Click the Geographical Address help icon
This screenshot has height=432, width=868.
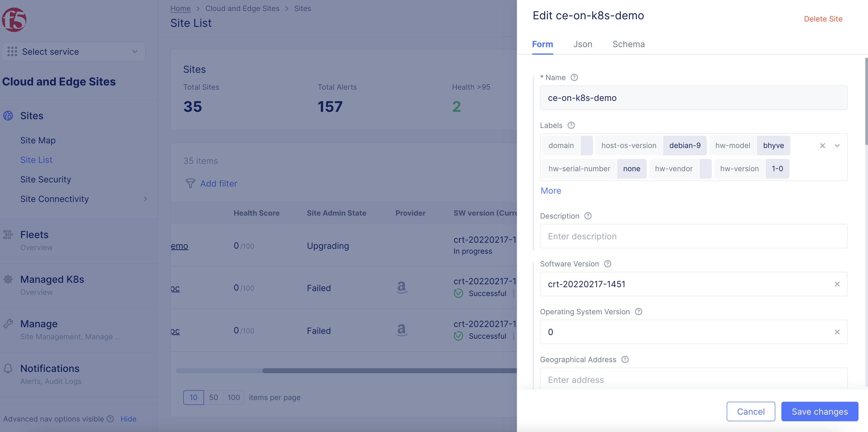[625, 359]
